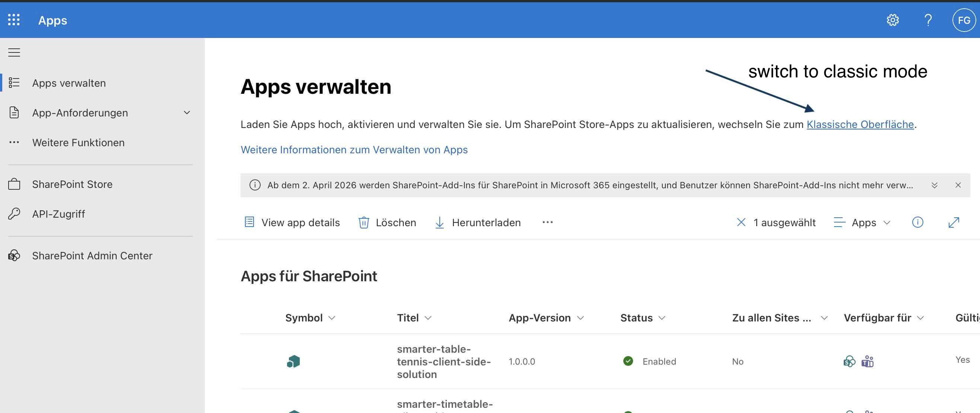980x413 pixels.
Task: Select SharePoint Store in the sidebar
Action: pyautogui.click(x=72, y=184)
